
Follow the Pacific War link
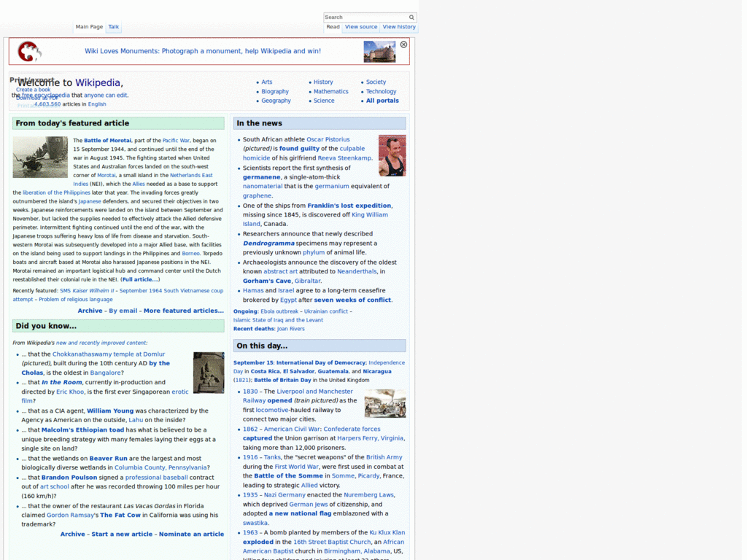176,141
